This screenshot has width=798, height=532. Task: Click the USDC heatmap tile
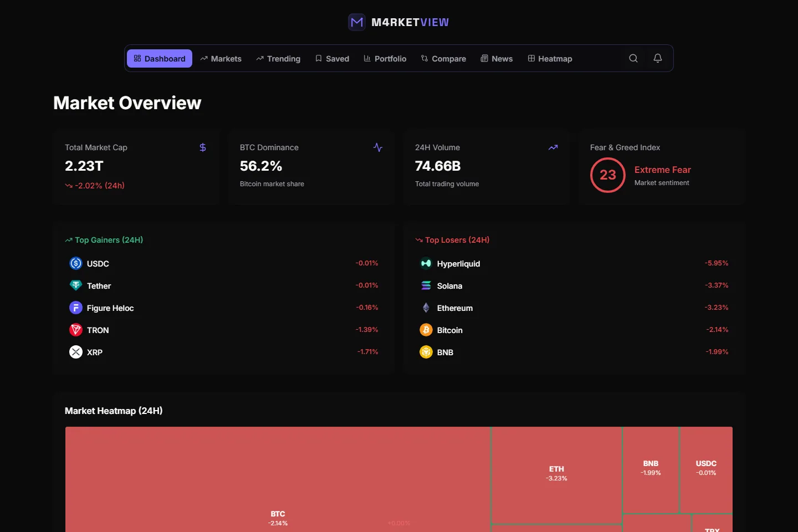(x=706, y=469)
